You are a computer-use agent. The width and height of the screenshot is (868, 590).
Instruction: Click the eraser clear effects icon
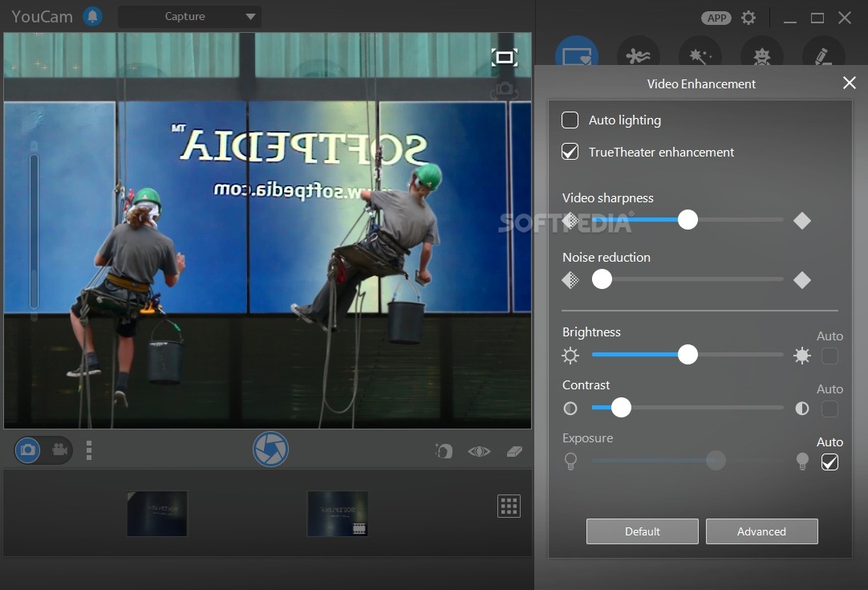[515, 451]
